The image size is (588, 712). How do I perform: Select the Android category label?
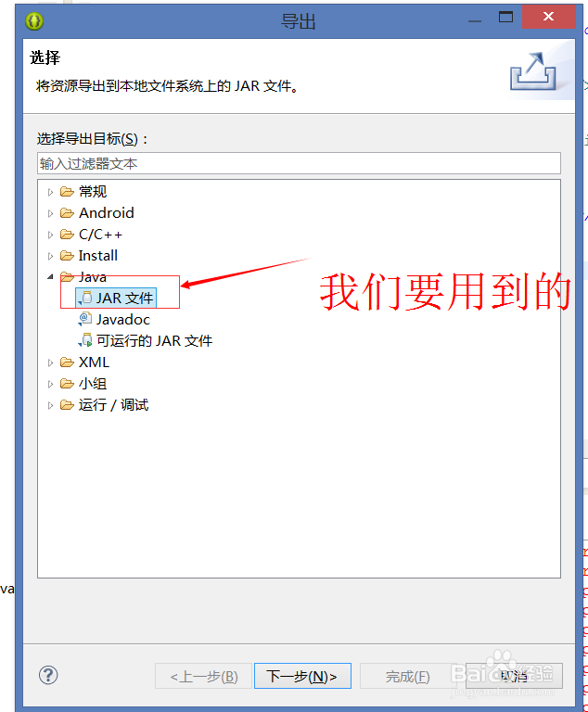pyautogui.click(x=107, y=213)
